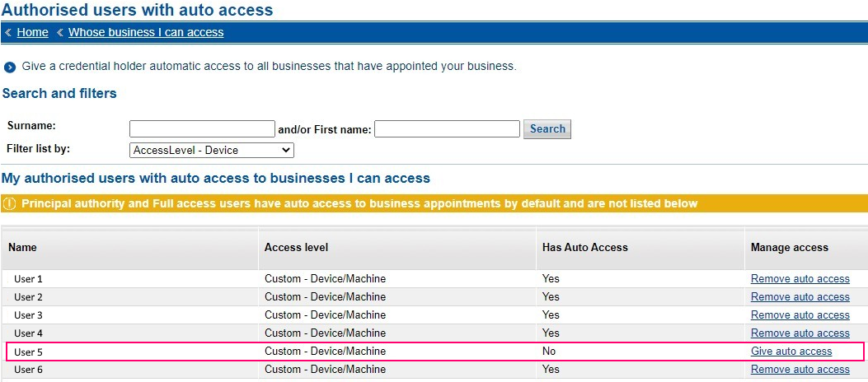Click the warning icon in yellow banner
Viewport: 868px width, 382px height.
click(10, 203)
